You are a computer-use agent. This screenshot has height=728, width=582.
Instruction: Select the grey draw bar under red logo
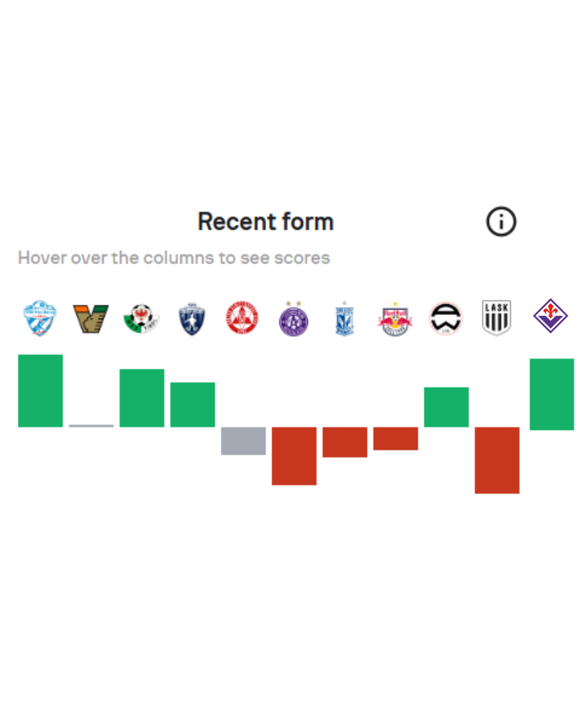(x=243, y=441)
